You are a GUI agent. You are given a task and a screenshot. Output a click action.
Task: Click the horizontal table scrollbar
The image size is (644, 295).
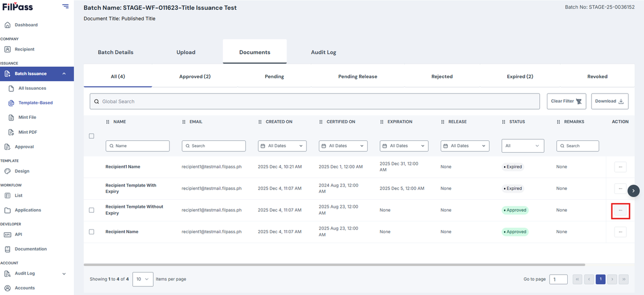334,264
